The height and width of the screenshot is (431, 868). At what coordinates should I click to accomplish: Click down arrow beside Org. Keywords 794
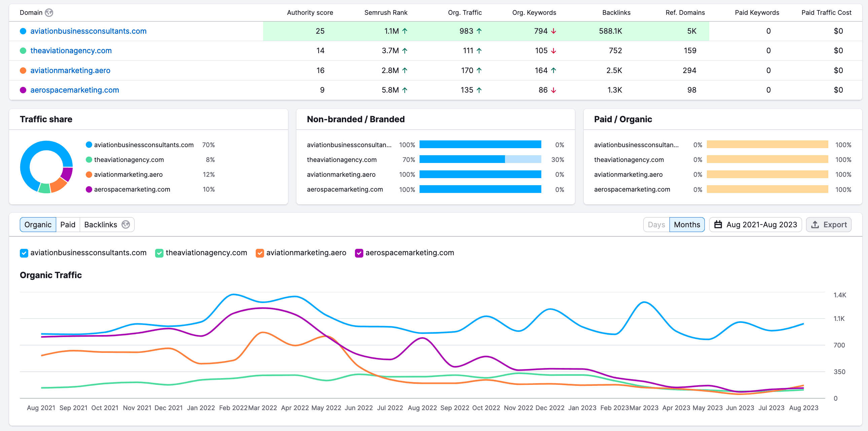(x=554, y=31)
